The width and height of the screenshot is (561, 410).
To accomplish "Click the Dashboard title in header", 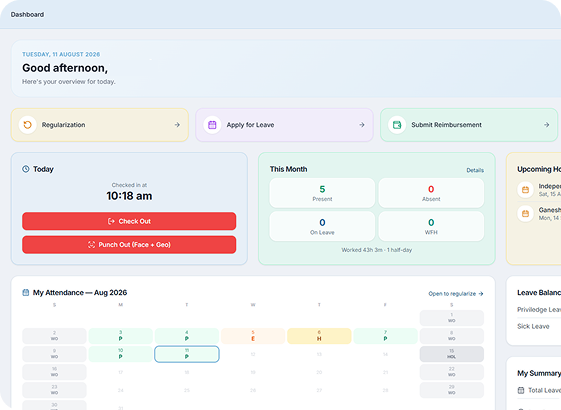I will tap(27, 15).
